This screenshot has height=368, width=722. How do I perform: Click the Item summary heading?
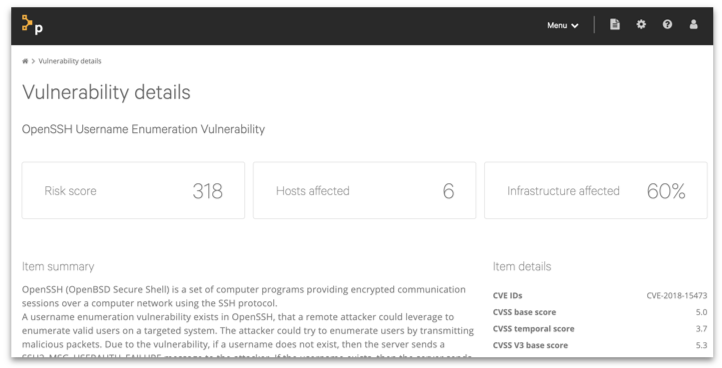58,267
